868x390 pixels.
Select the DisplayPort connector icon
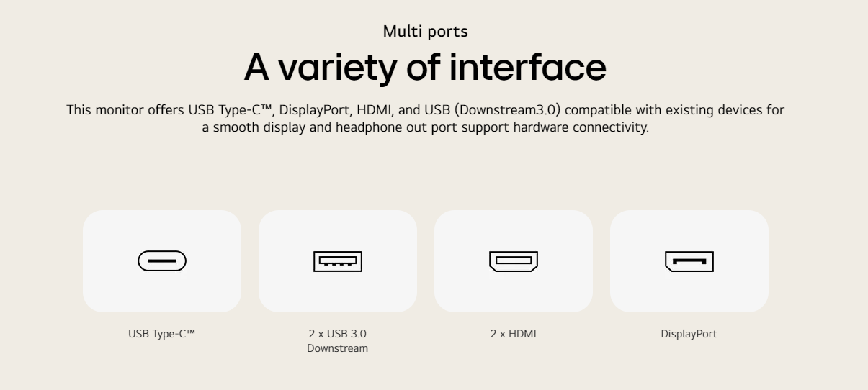pos(689,261)
